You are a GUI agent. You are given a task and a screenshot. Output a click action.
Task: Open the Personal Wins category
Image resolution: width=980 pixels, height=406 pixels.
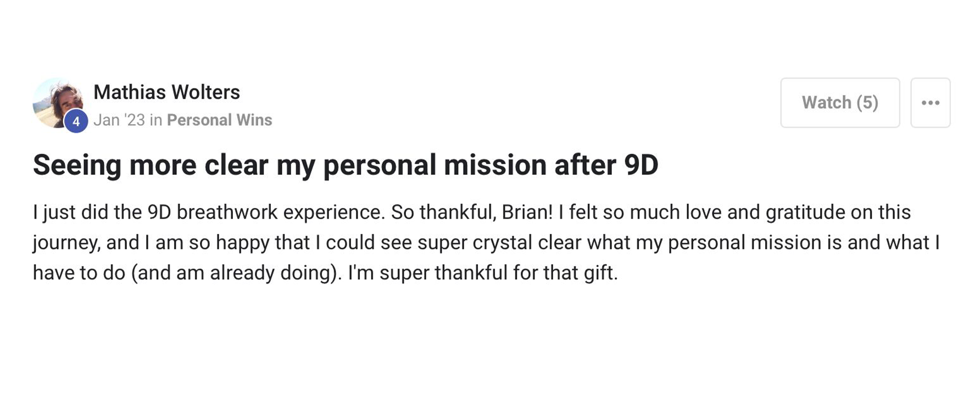tap(219, 120)
